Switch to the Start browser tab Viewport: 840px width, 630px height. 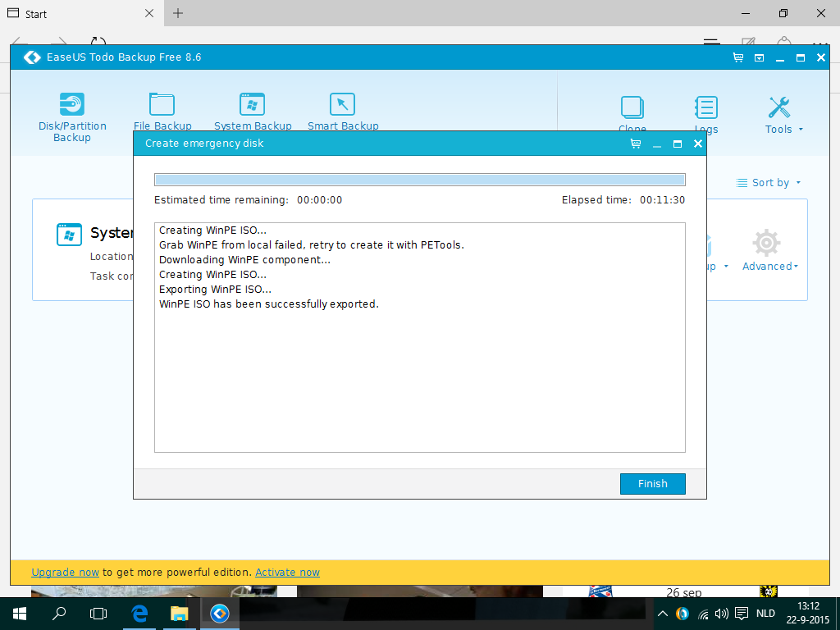(81, 13)
